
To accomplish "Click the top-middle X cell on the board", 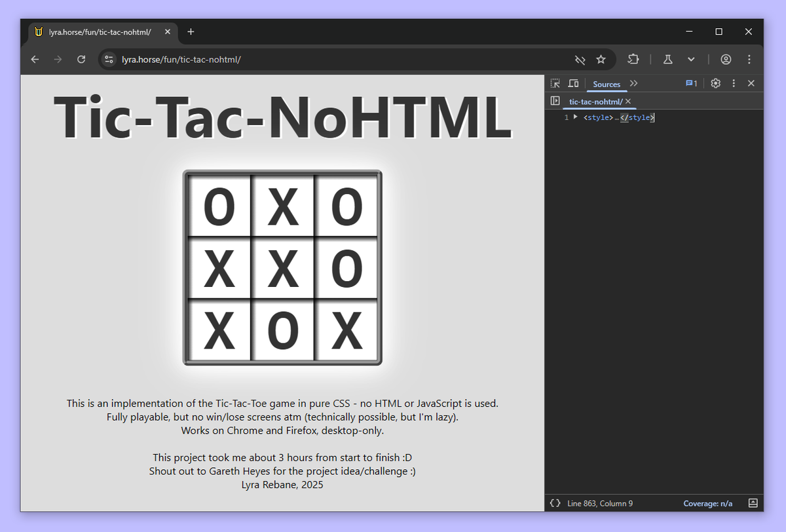I will (283, 206).
